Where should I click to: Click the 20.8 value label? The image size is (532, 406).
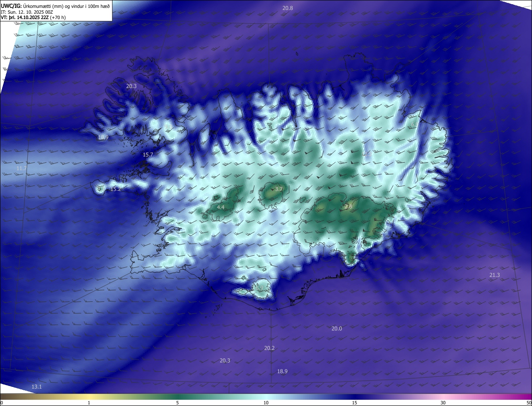(x=288, y=8)
